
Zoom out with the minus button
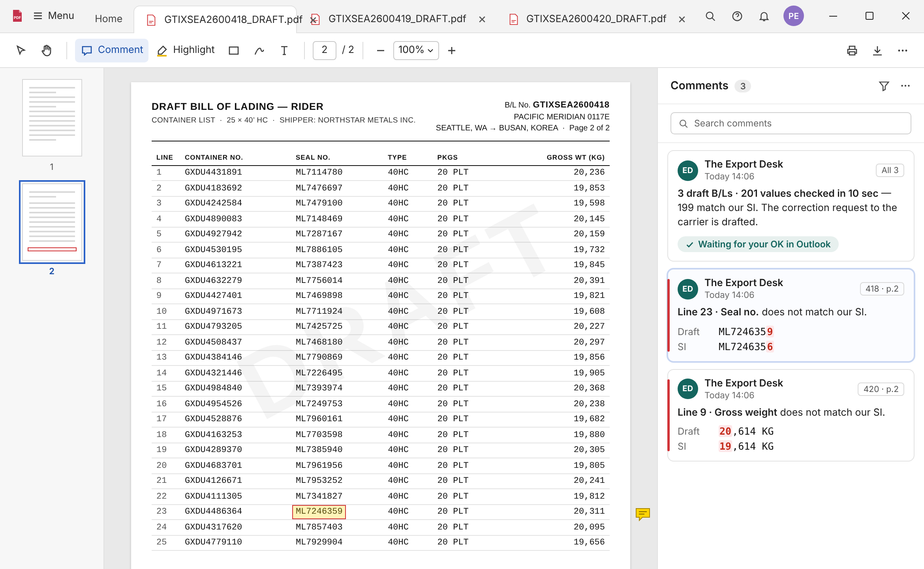(x=380, y=50)
